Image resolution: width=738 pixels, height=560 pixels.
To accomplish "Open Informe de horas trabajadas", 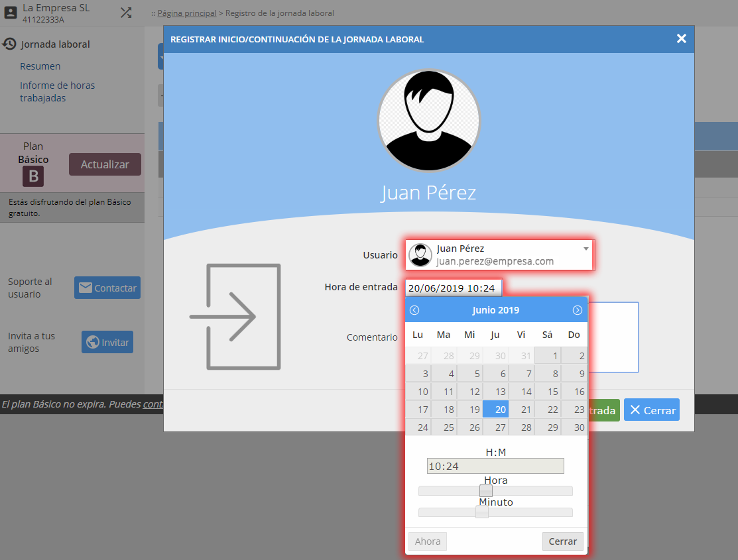I will tap(58, 91).
